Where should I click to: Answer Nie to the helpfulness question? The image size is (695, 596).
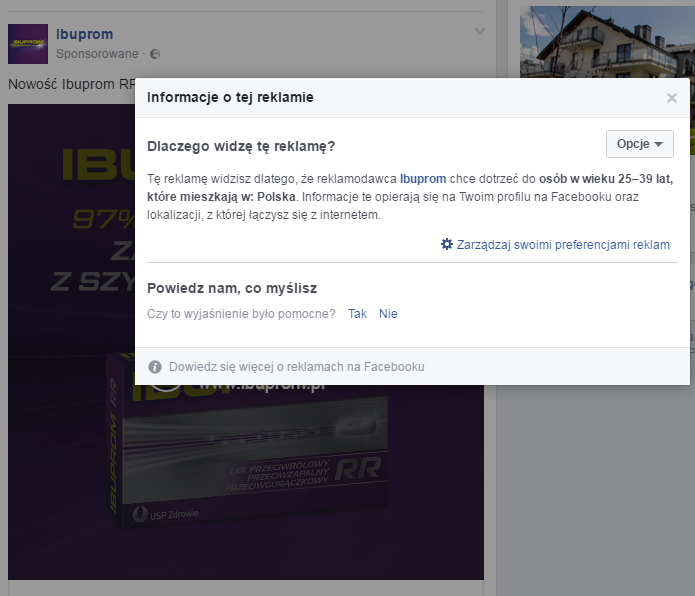(388, 314)
